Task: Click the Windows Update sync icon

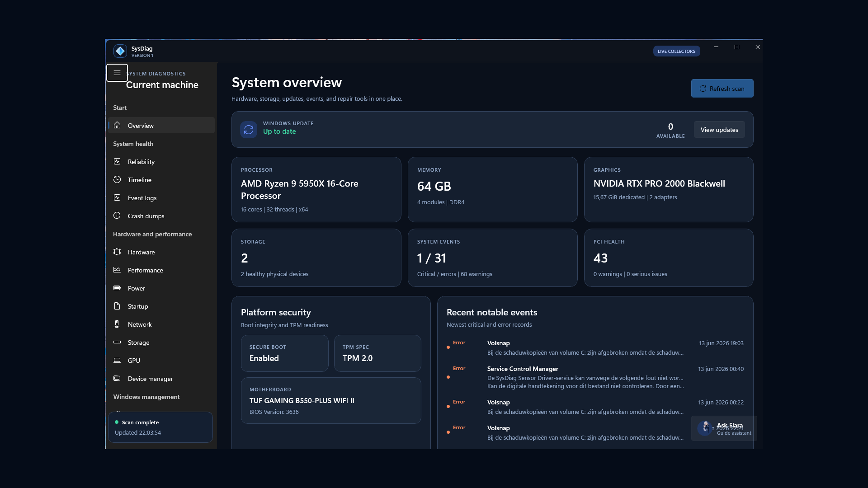Action: (249, 130)
